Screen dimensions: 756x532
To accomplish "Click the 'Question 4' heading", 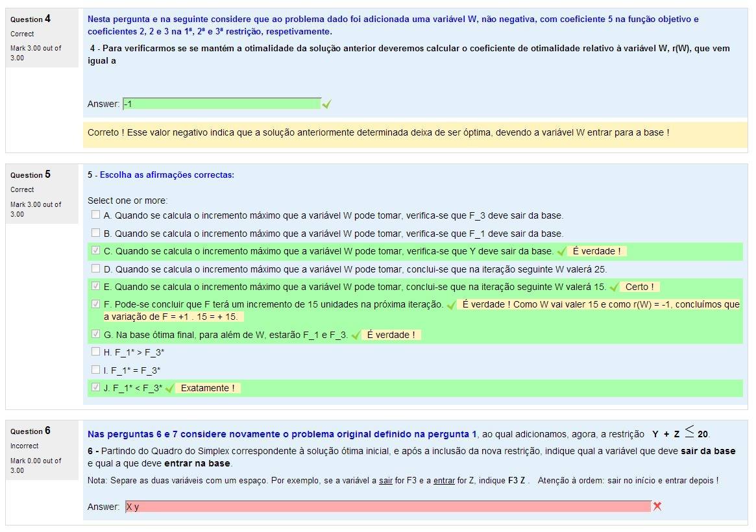I will [x=30, y=19].
